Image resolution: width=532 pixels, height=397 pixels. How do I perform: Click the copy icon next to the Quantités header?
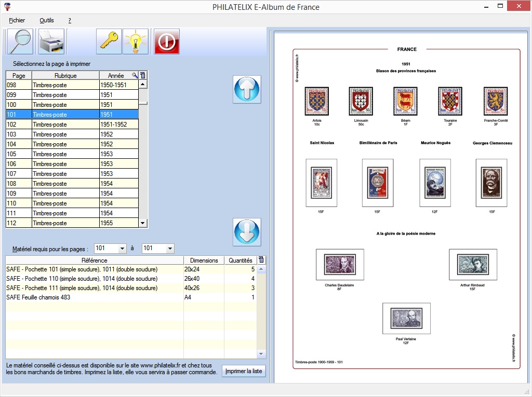[x=260, y=259]
